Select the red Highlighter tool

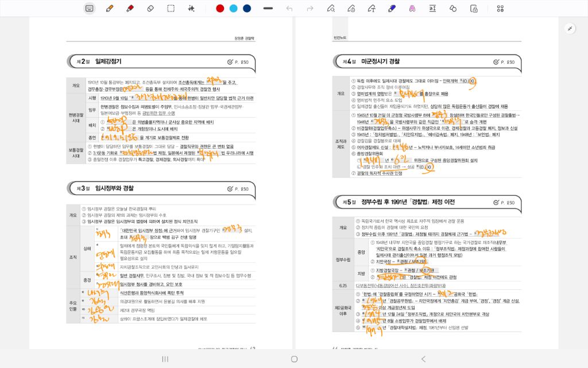pyautogui.click(x=130, y=8)
